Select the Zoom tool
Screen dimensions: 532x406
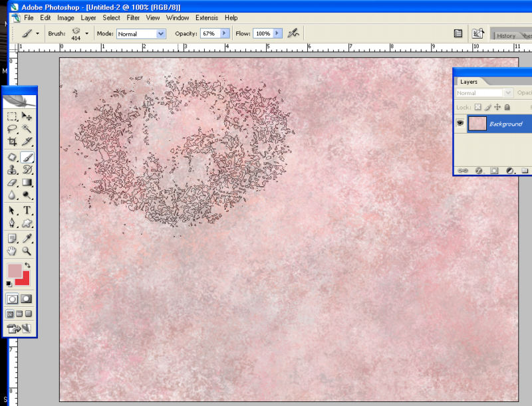[x=27, y=251]
